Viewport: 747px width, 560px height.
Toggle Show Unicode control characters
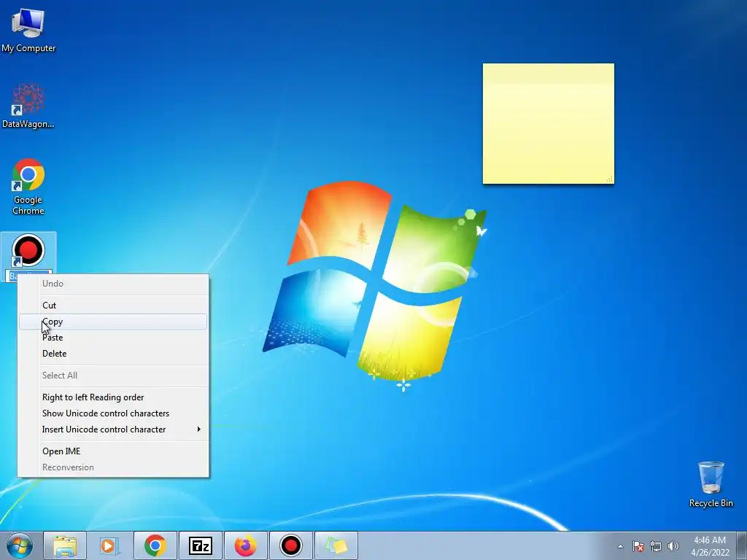click(113, 413)
